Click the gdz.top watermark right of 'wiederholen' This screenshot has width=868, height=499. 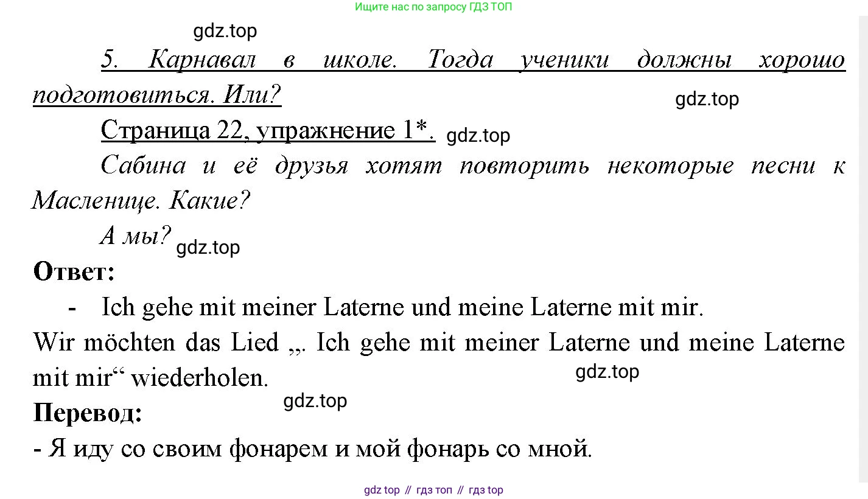click(x=607, y=371)
